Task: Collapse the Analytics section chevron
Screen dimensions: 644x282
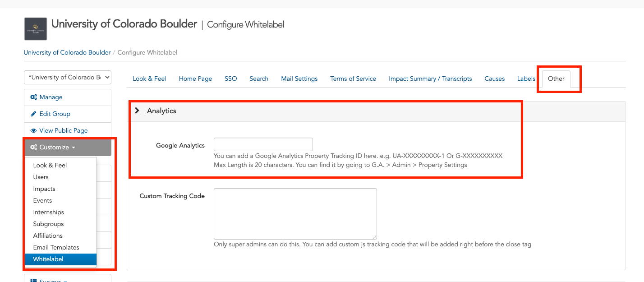Action: coord(137,111)
